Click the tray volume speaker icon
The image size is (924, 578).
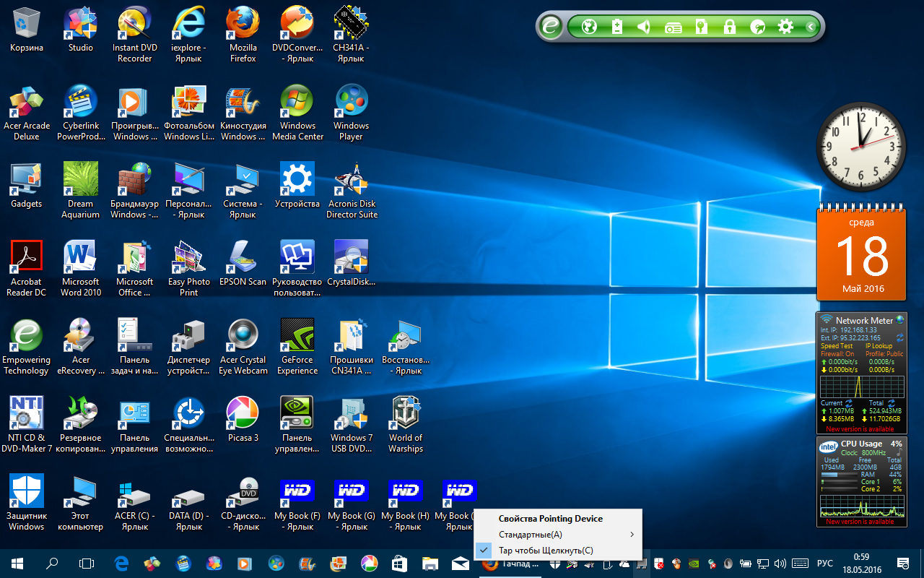point(780,564)
